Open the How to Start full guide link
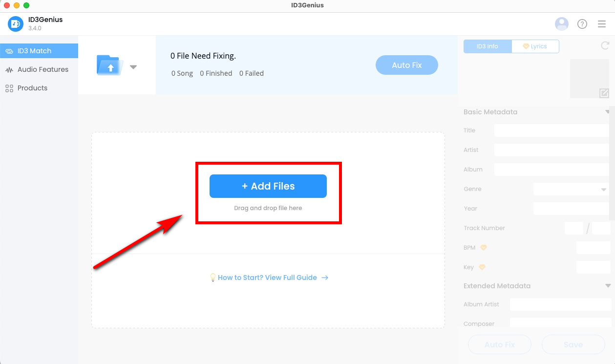This screenshot has height=364, width=615. [x=268, y=278]
